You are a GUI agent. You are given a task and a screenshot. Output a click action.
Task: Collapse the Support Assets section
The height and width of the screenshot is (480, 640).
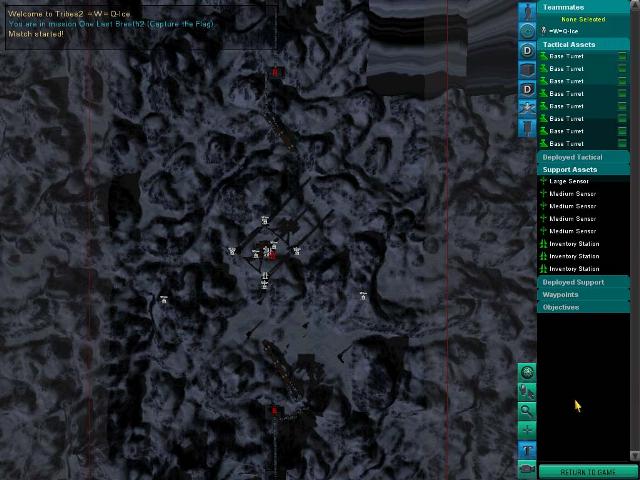[x=583, y=169]
